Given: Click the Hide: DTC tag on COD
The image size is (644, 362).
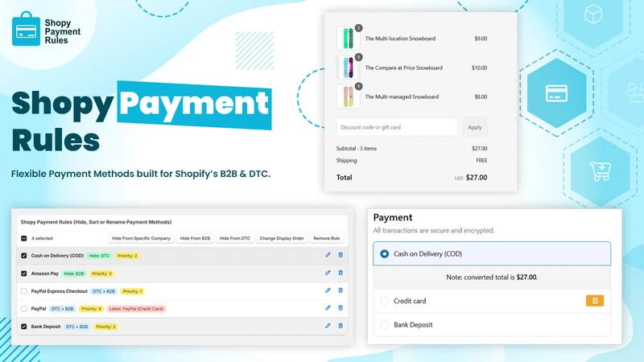Looking at the screenshot, I should 99,256.
